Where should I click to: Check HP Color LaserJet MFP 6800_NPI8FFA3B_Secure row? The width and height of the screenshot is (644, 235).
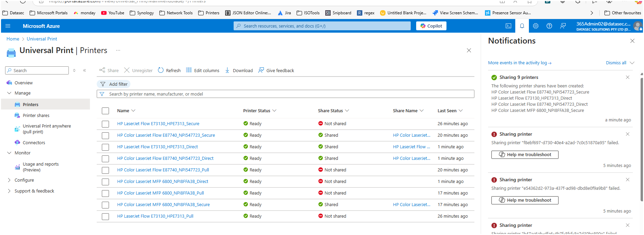[x=106, y=205]
